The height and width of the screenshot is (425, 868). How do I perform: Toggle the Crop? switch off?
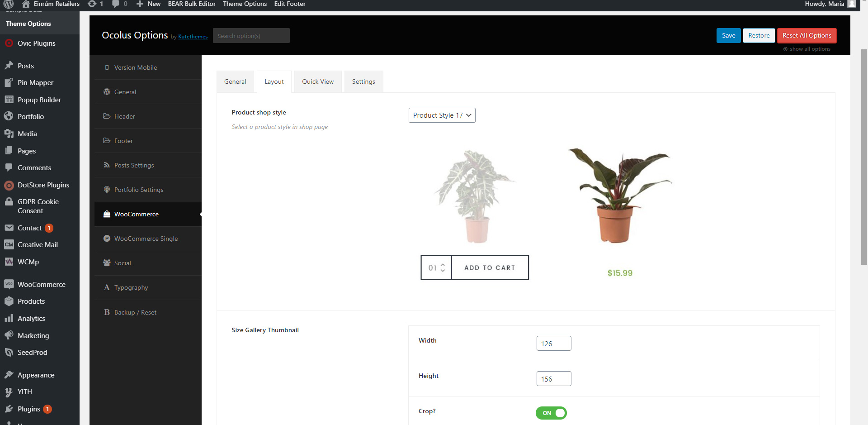point(551,413)
